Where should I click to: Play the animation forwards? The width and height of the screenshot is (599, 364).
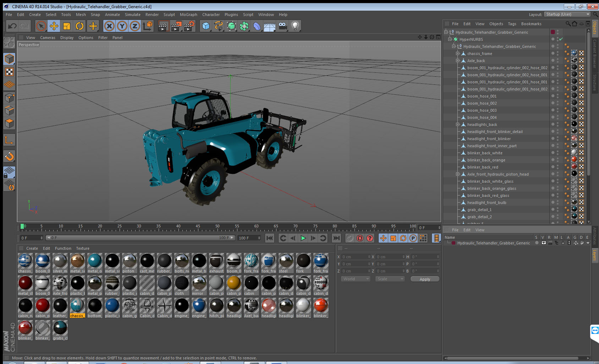[303, 238]
